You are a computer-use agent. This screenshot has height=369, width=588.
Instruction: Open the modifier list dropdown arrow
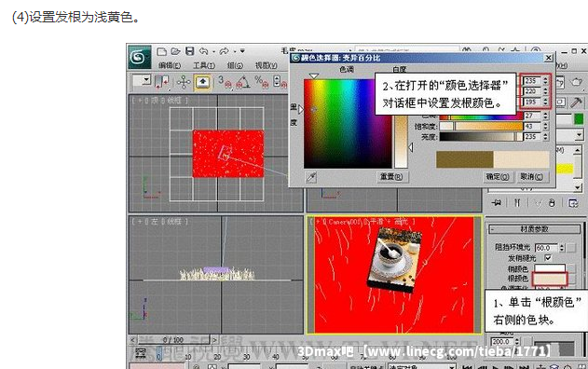point(580,134)
